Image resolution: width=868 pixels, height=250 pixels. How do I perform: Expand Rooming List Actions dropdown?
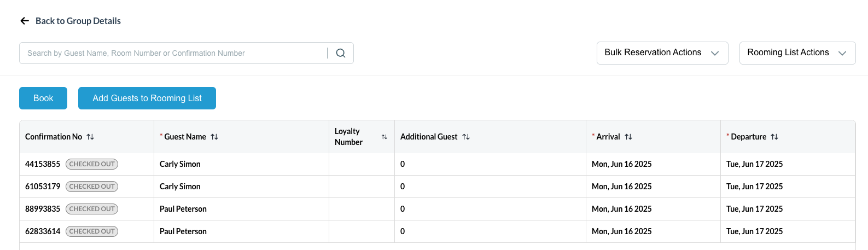click(x=797, y=53)
